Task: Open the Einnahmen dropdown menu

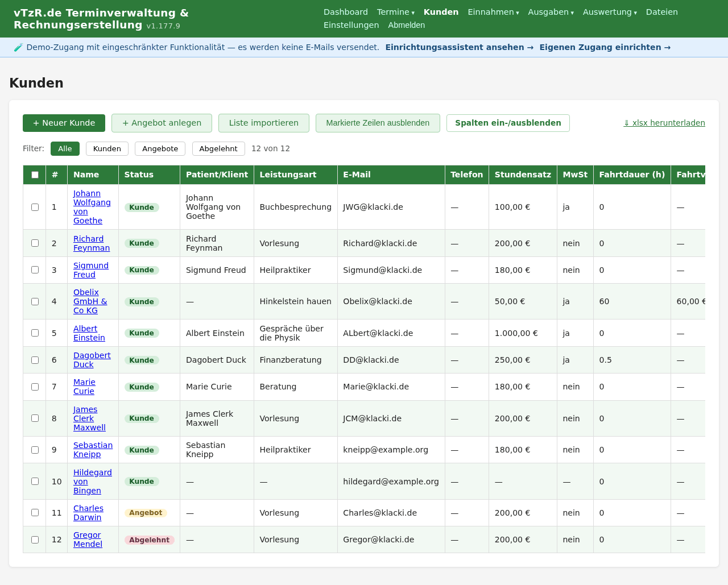Action: click(493, 12)
